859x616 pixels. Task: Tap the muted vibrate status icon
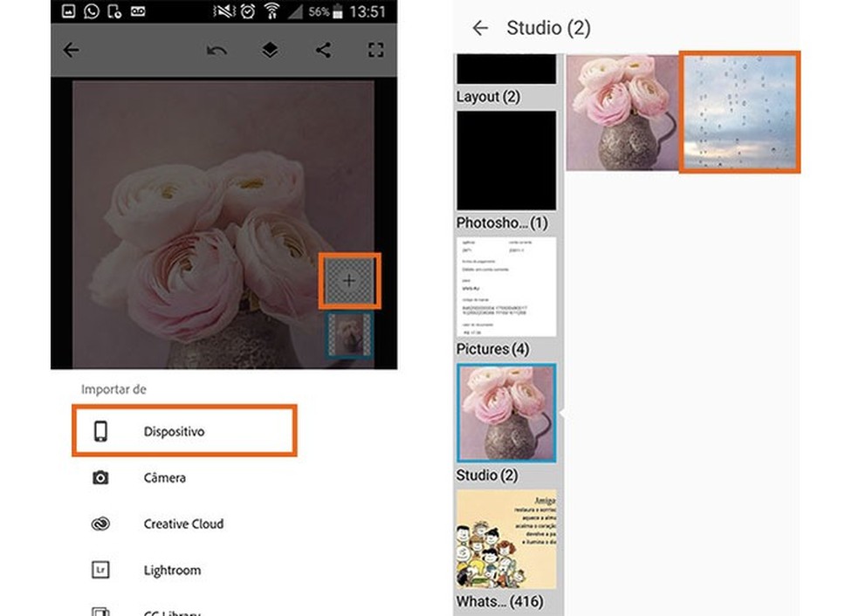pyautogui.click(x=224, y=11)
